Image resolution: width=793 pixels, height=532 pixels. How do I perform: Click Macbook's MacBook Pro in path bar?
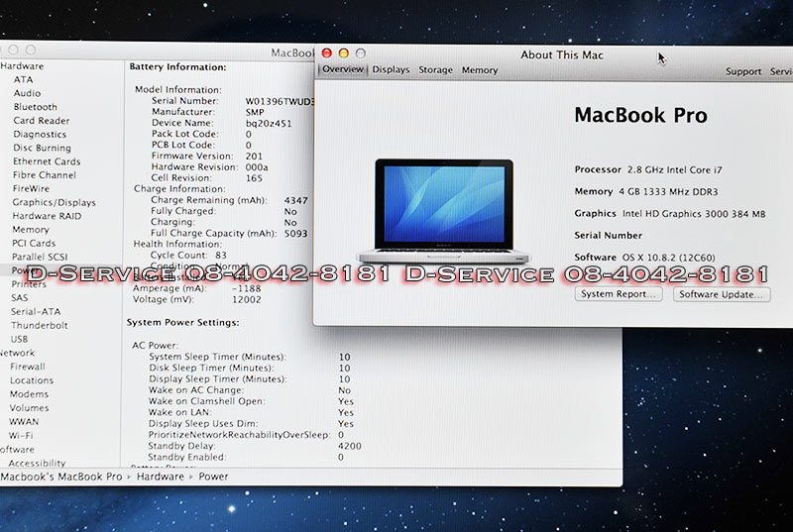pyautogui.click(x=61, y=477)
